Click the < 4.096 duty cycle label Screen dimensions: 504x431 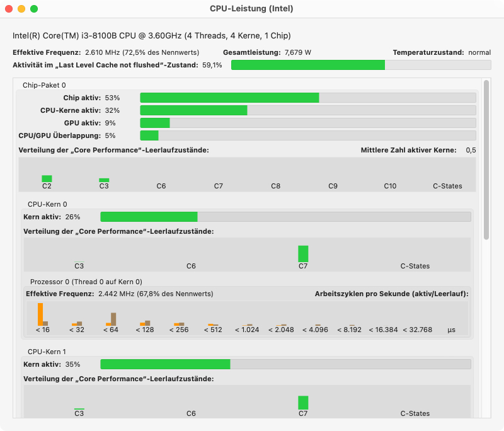[316, 330]
